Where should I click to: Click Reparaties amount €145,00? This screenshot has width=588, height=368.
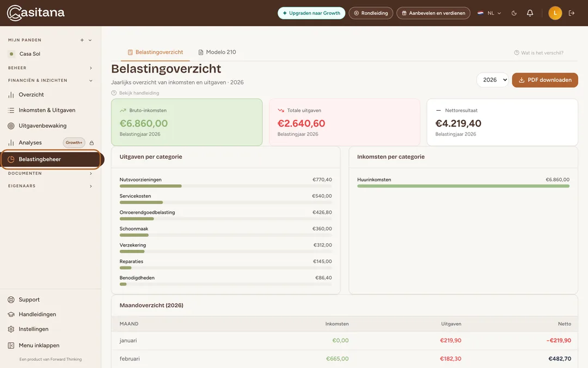[x=322, y=261]
